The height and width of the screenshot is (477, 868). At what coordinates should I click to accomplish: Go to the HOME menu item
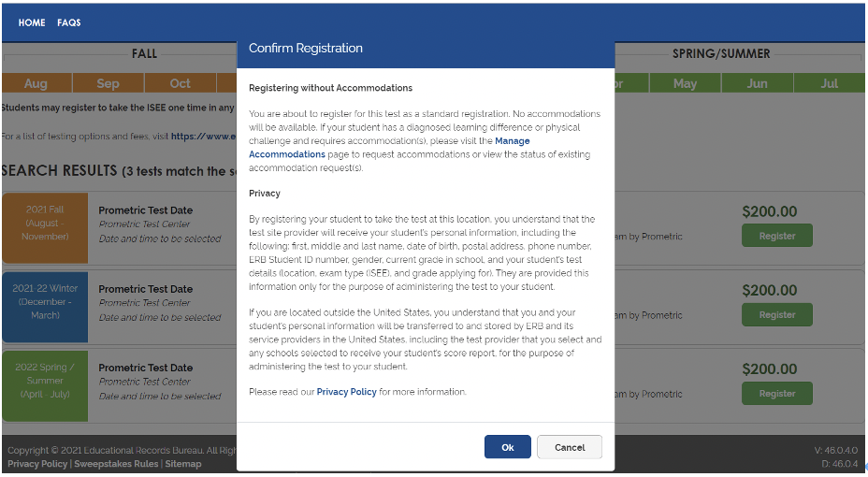[32, 22]
